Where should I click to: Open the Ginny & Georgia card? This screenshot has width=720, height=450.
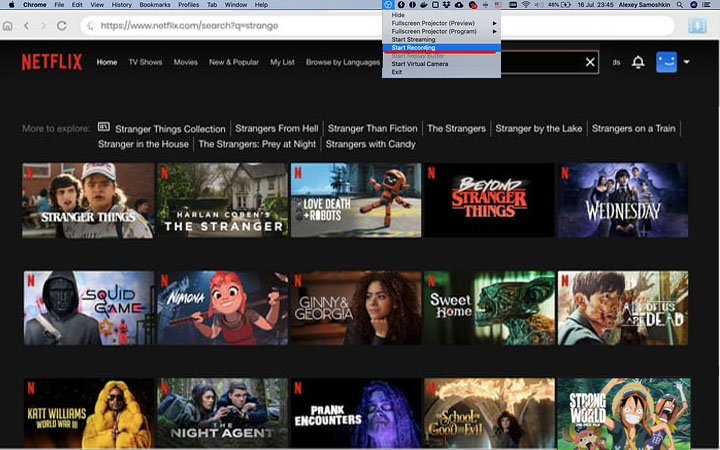356,308
